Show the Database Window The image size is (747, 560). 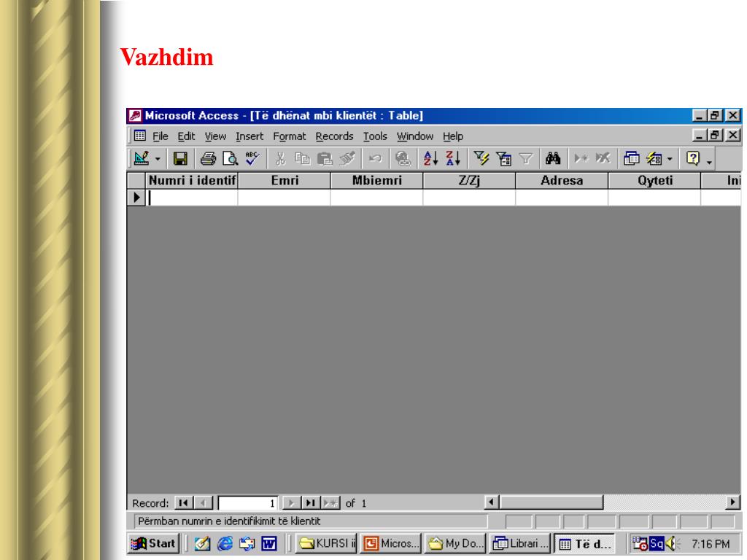coord(632,158)
